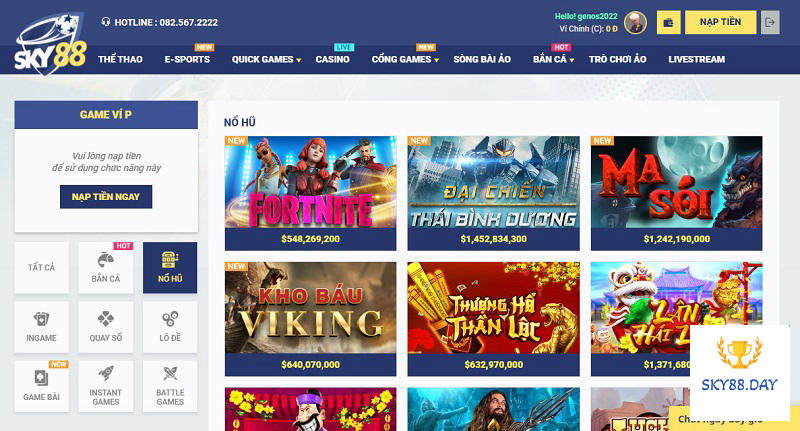Open the Battle Games category tile
The height and width of the screenshot is (431, 800).
coord(169,387)
